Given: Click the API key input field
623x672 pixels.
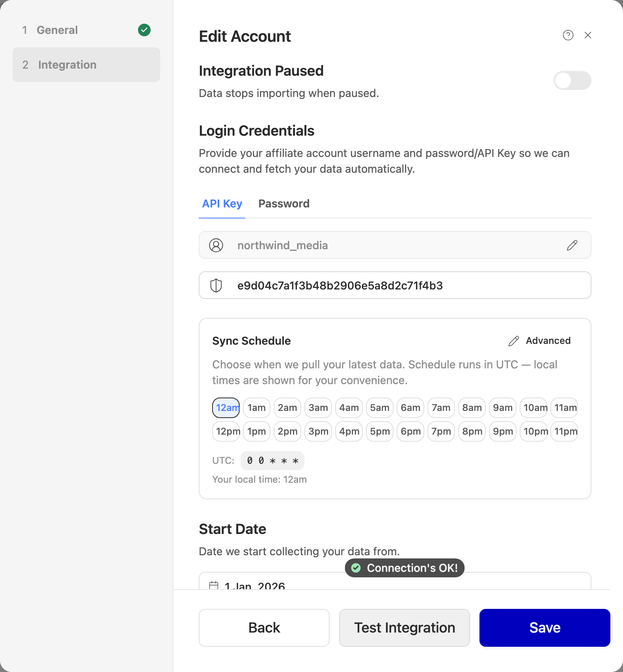Looking at the screenshot, I should click(x=395, y=285).
